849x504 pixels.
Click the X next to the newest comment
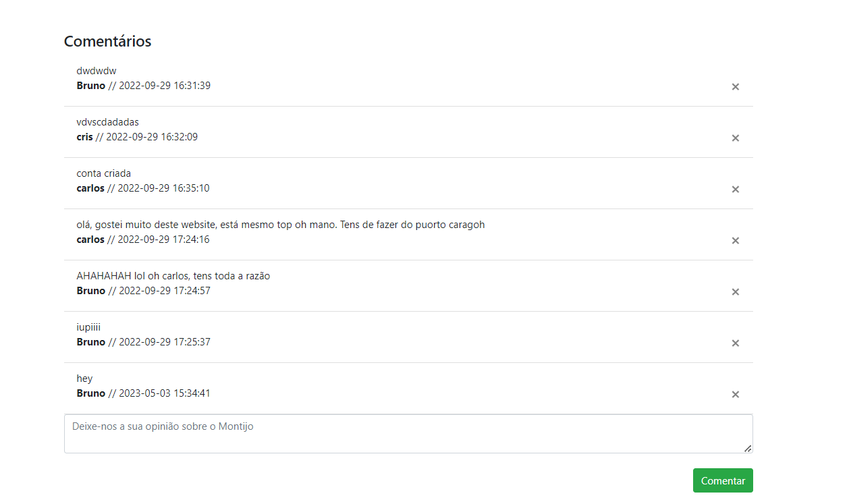pyautogui.click(x=735, y=394)
